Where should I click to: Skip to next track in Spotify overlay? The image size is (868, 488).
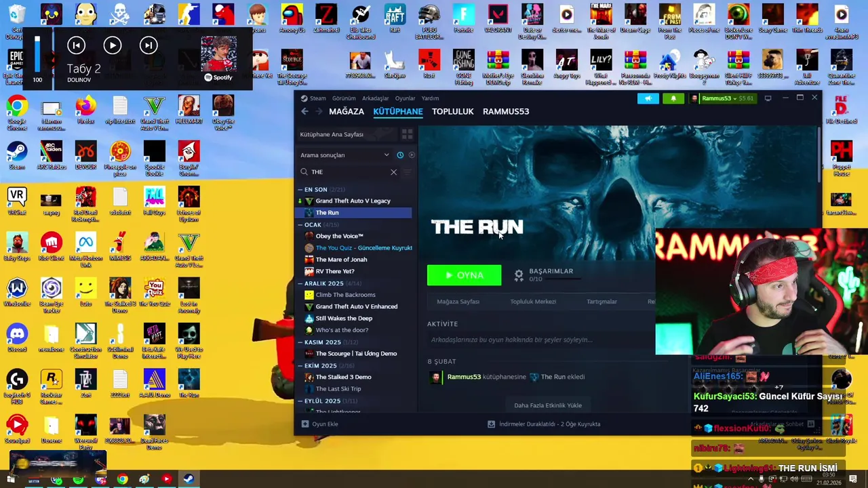point(148,45)
